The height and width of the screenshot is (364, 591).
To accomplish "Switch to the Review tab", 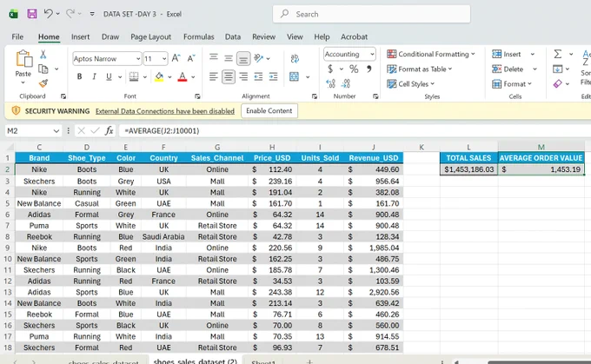I will (x=264, y=36).
